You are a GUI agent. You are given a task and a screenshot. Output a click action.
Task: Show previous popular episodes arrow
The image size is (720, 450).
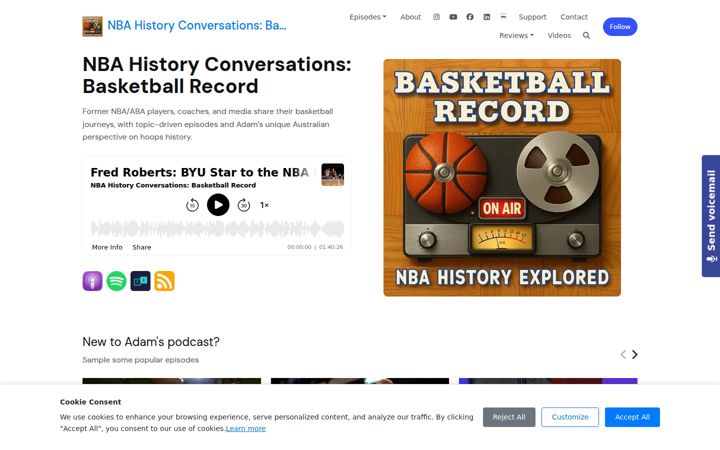[623, 354]
